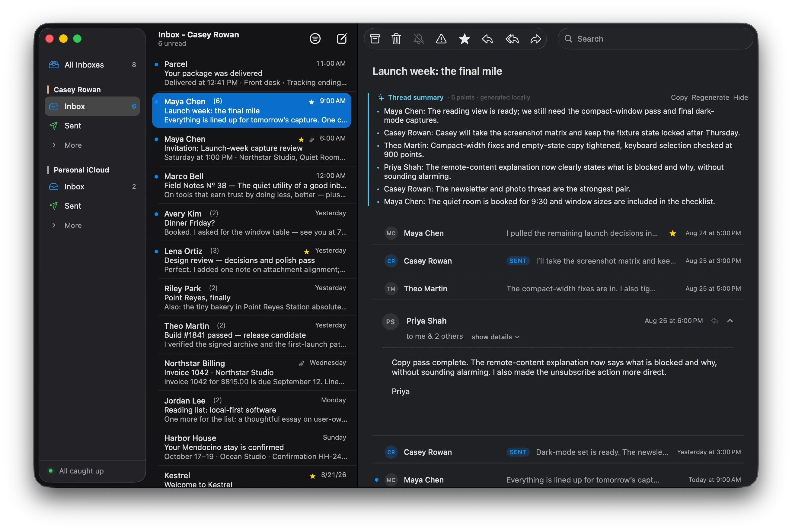Mute the thread with the bell icon

[419, 39]
